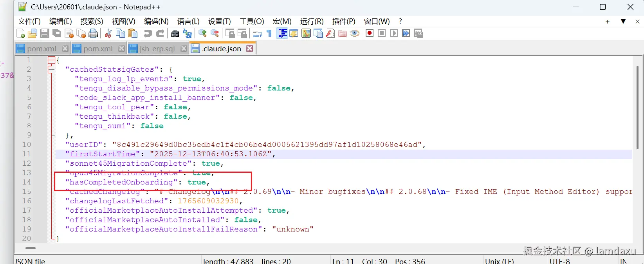Show the Document List panel

(x=318, y=33)
